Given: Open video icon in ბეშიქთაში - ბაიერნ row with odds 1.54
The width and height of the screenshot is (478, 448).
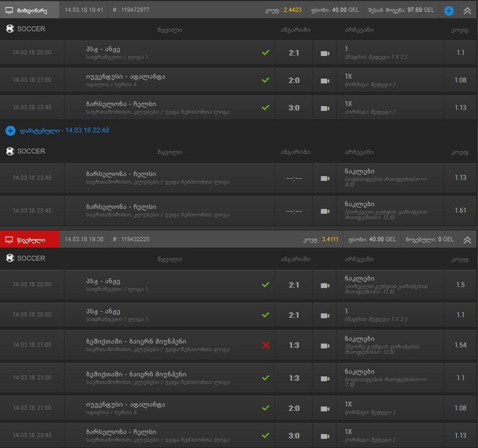Looking at the screenshot, I should click(325, 346).
